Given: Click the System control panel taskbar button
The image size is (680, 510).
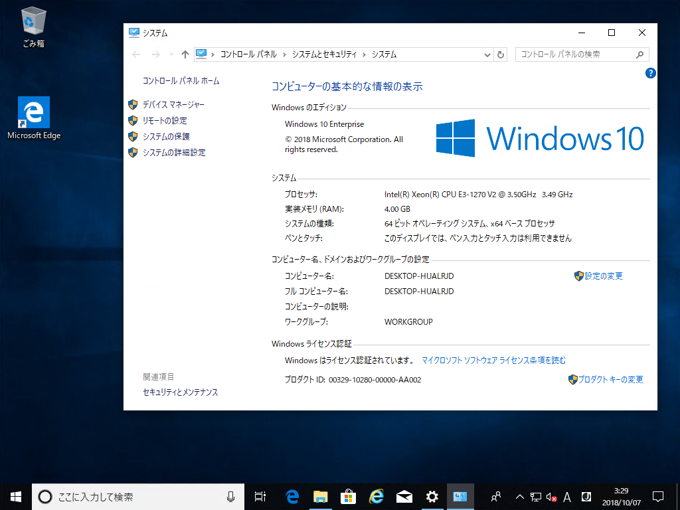Looking at the screenshot, I should (460, 497).
